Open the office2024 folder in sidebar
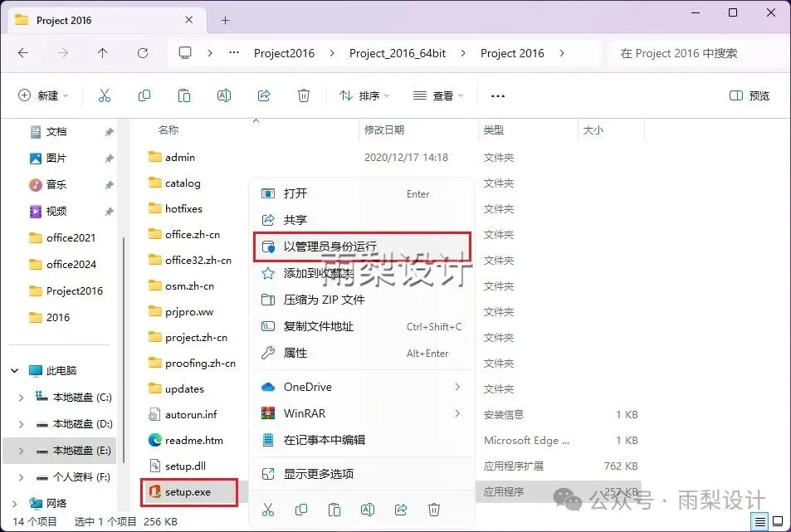 (x=63, y=264)
